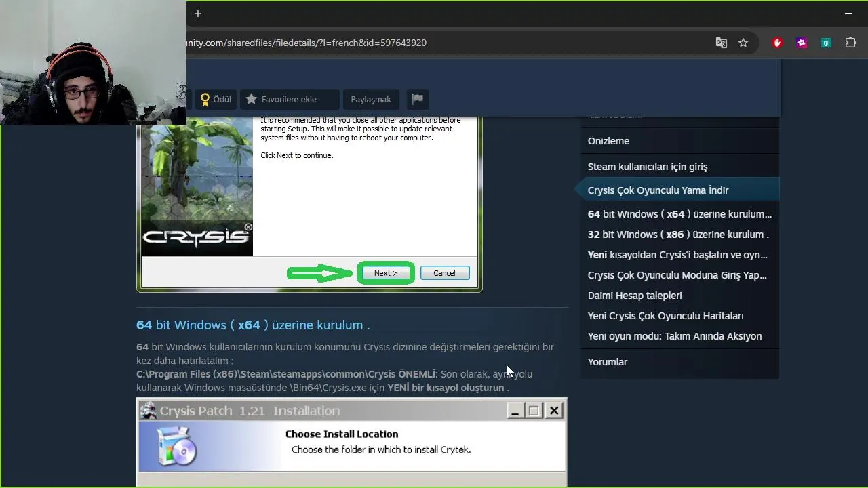Click the 'Choose Install Location' text in screenshot
Screen dimensions: 868x488
point(342,434)
